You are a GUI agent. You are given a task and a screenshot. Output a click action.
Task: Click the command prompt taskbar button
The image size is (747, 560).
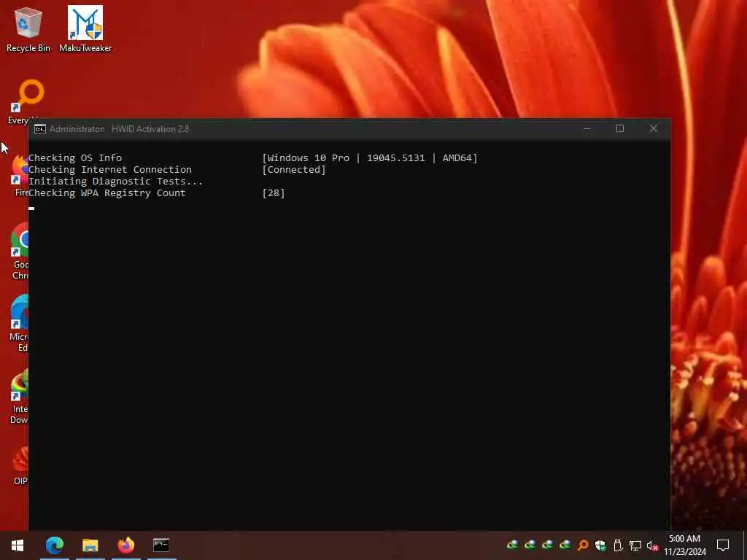pyautogui.click(x=161, y=545)
